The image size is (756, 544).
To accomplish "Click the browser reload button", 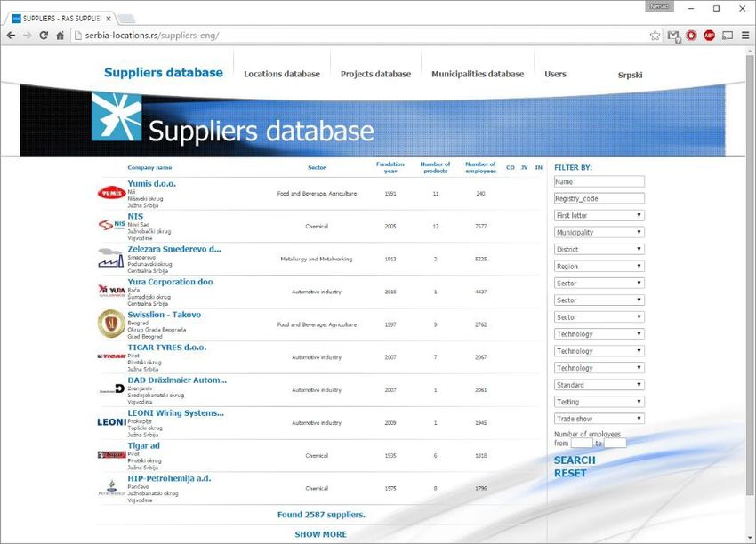I will [x=43, y=36].
